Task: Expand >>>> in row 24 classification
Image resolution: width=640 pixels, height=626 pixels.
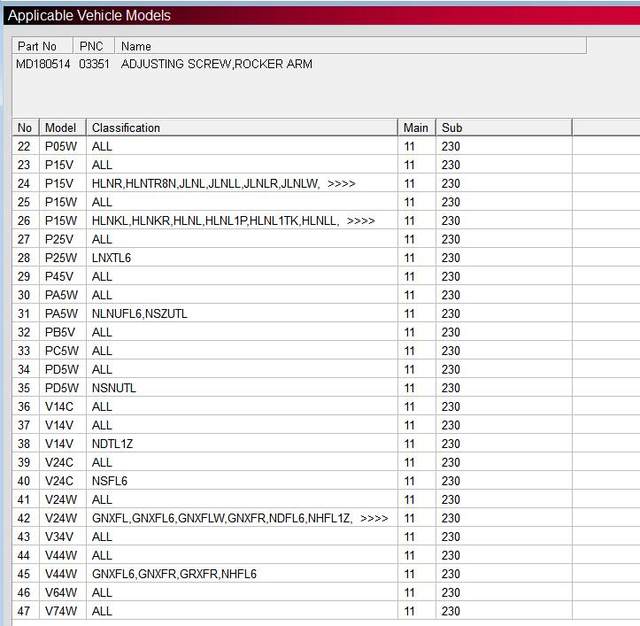Action: coord(341,184)
